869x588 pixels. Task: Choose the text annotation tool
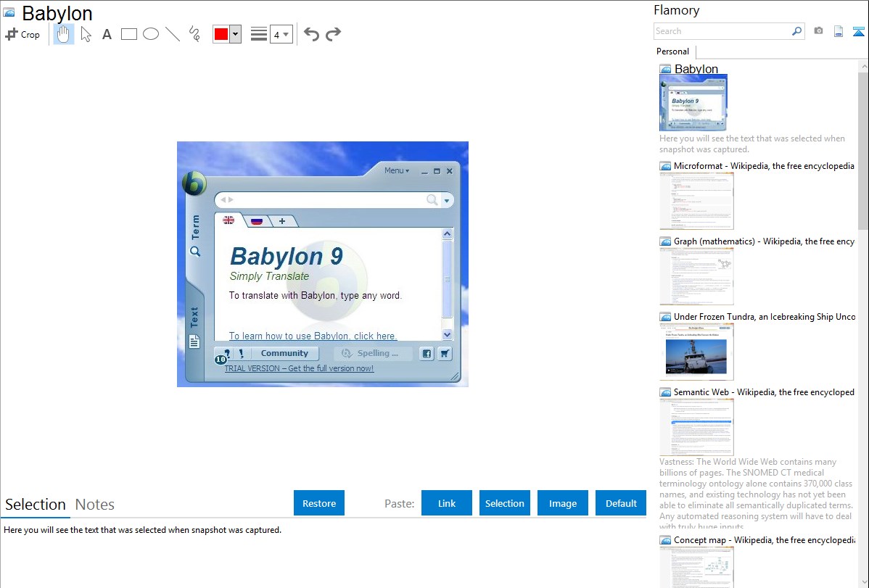[x=107, y=34]
